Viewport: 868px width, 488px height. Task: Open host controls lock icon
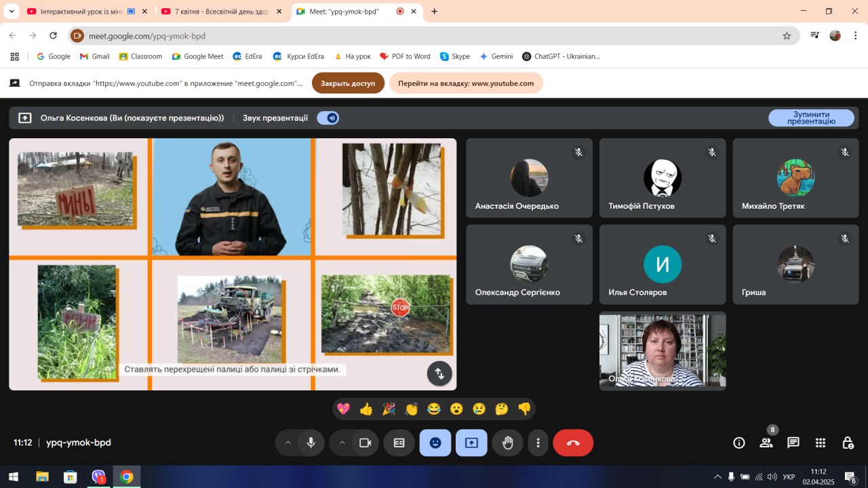tap(848, 443)
